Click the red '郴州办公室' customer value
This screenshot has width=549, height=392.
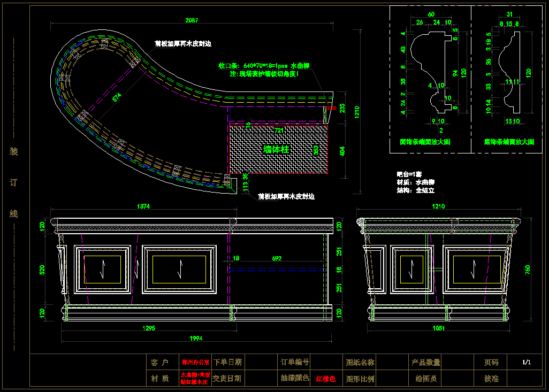pos(195,363)
